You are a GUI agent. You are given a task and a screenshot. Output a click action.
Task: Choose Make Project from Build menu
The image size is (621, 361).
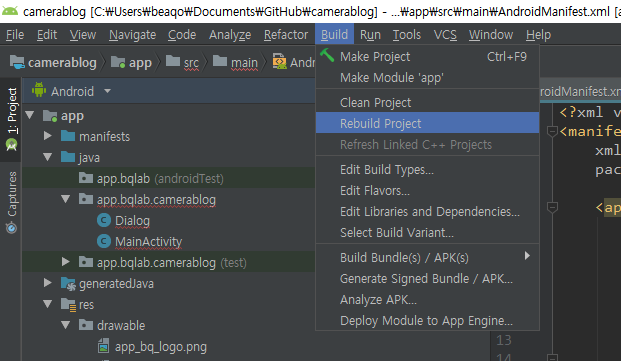pyautogui.click(x=427, y=57)
